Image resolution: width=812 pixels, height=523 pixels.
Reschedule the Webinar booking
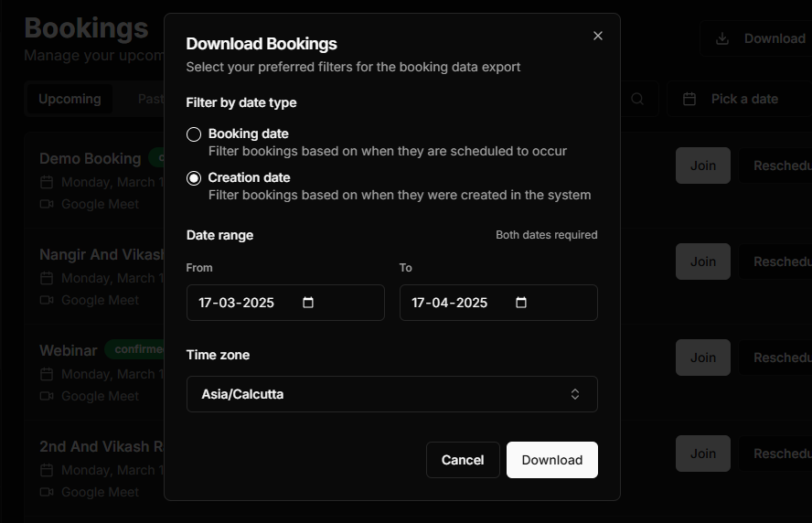tap(775, 358)
